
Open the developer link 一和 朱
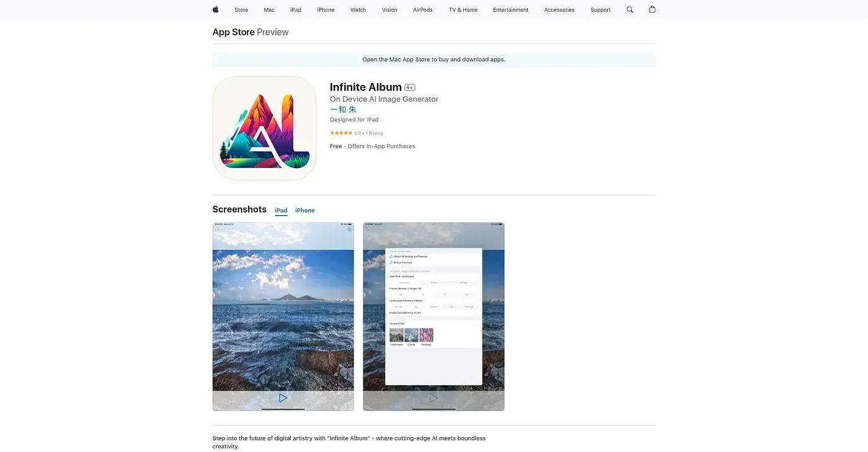point(343,109)
